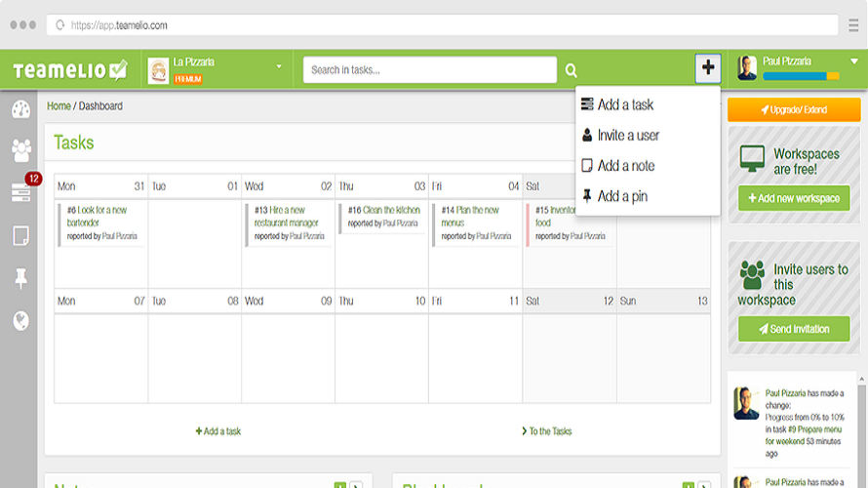Click the Upgrade/Extend button

[794, 109]
